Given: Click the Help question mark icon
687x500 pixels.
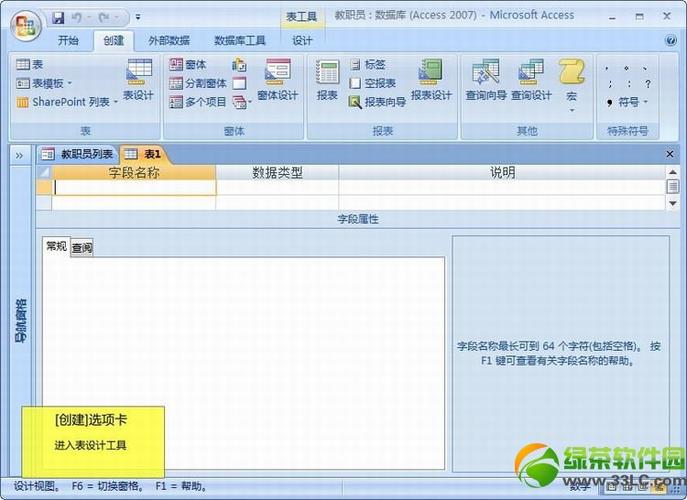Looking at the screenshot, I should pos(671,41).
